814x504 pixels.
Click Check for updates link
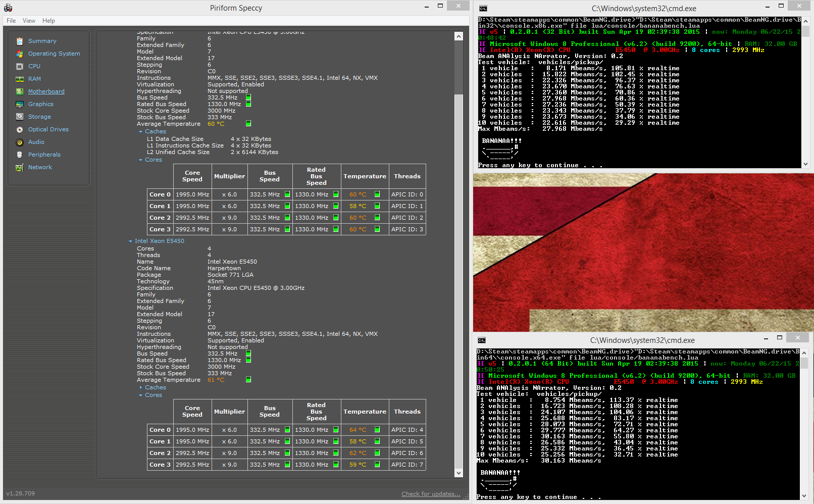click(431, 494)
